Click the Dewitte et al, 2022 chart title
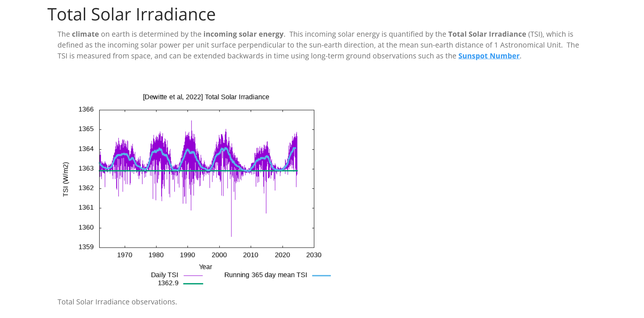The width and height of the screenshot is (644, 318). point(206,97)
